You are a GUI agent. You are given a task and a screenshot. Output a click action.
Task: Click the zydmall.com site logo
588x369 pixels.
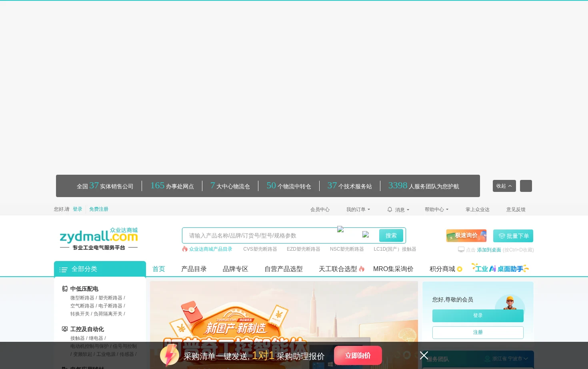(x=99, y=239)
